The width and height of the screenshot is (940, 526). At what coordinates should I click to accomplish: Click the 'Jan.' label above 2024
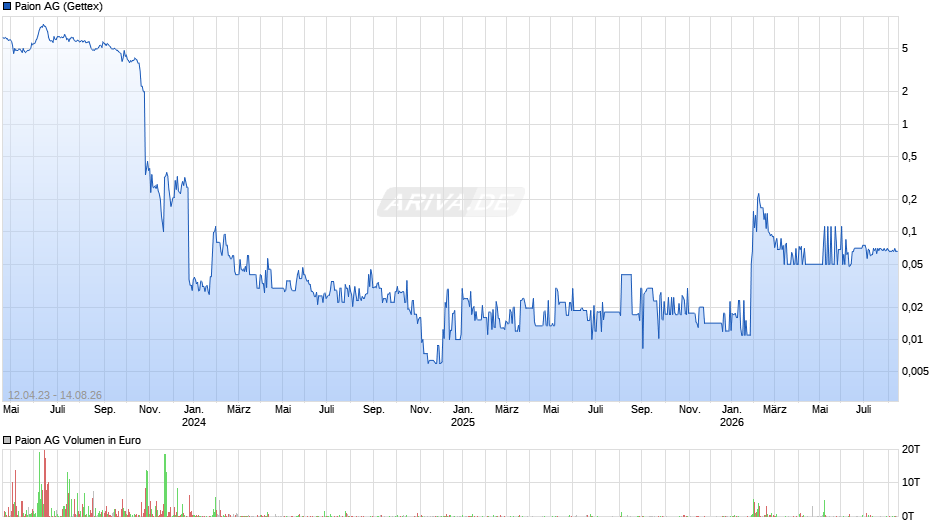pyautogui.click(x=194, y=410)
